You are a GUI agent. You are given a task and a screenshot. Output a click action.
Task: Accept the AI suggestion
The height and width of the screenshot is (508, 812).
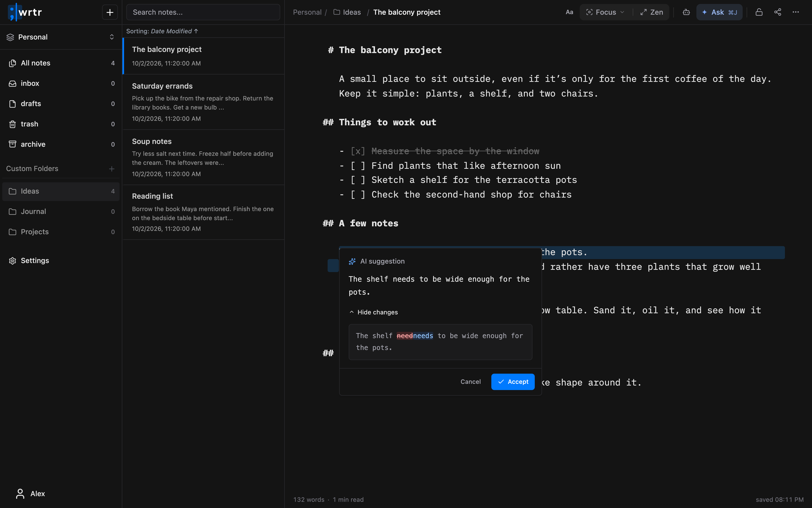(513, 382)
